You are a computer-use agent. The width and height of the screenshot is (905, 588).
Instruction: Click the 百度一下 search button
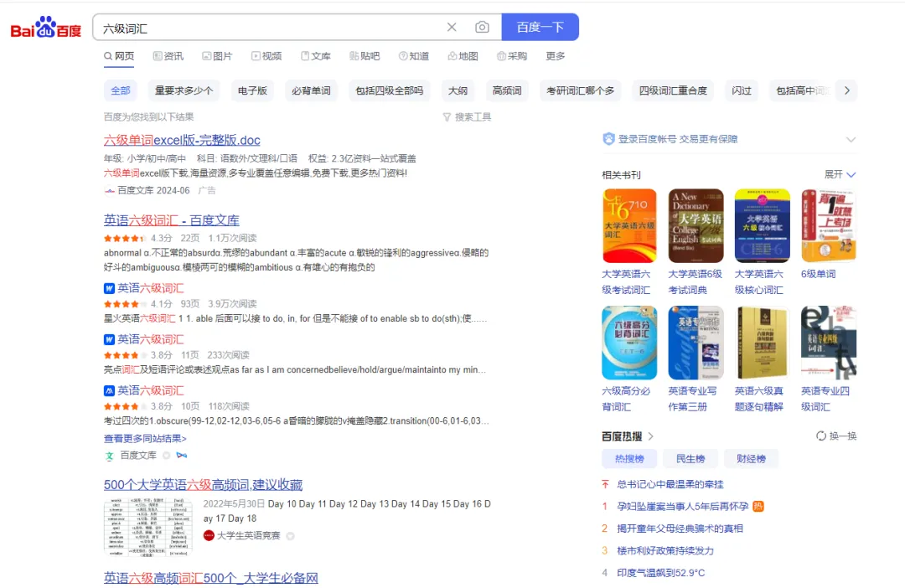pos(540,27)
